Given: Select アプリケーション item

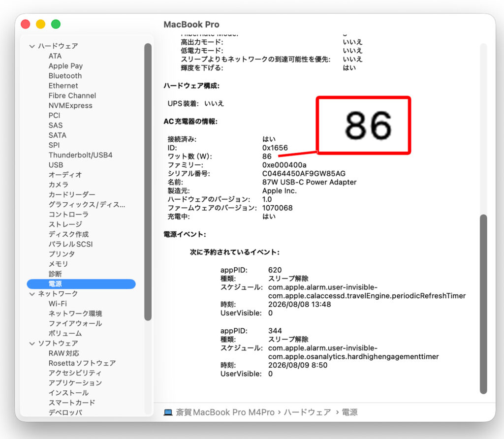Looking at the screenshot, I should pos(75,383).
